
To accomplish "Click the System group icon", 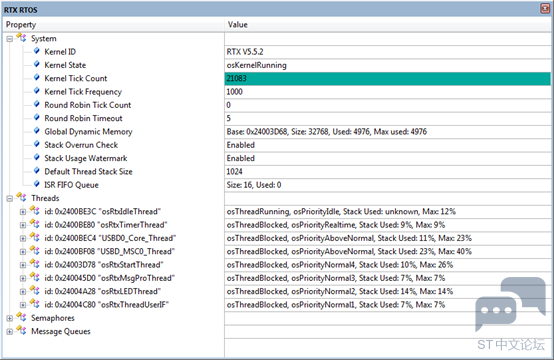I will [x=21, y=38].
